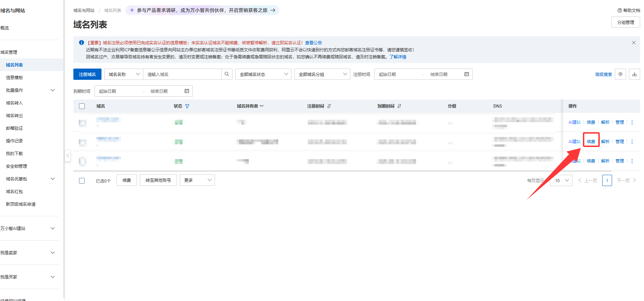Click the blue 注册域名 button
644x301 pixels.
tap(87, 74)
